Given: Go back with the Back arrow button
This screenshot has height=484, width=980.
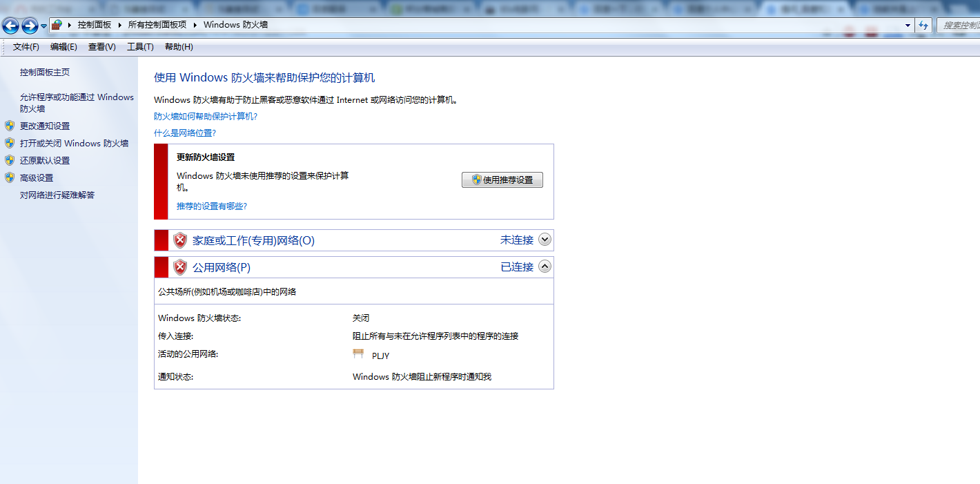Looking at the screenshot, I should coord(10,26).
